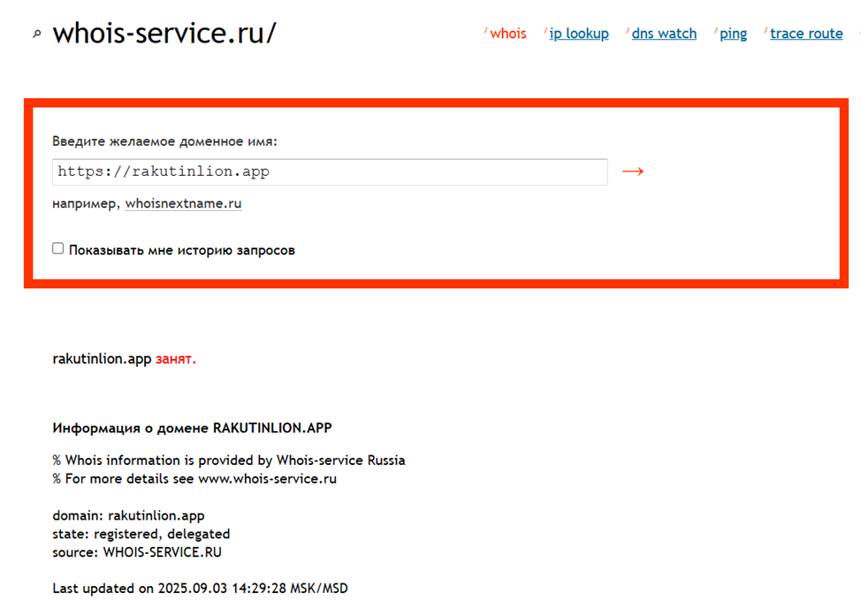Click the red 'занят.' status text
861x616 pixels.
(x=176, y=359)
